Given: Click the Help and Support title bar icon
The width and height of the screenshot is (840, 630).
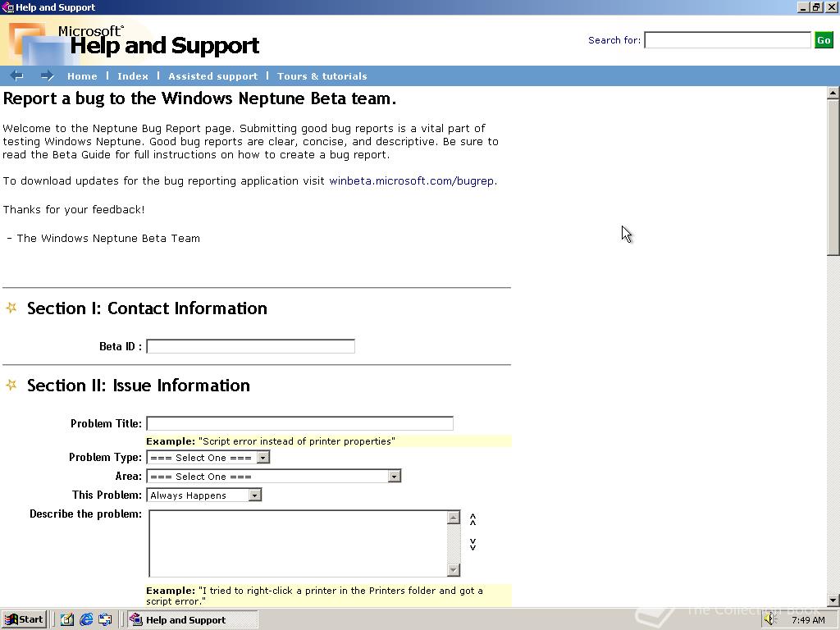Looking at the screenshot, I should 7,7.
